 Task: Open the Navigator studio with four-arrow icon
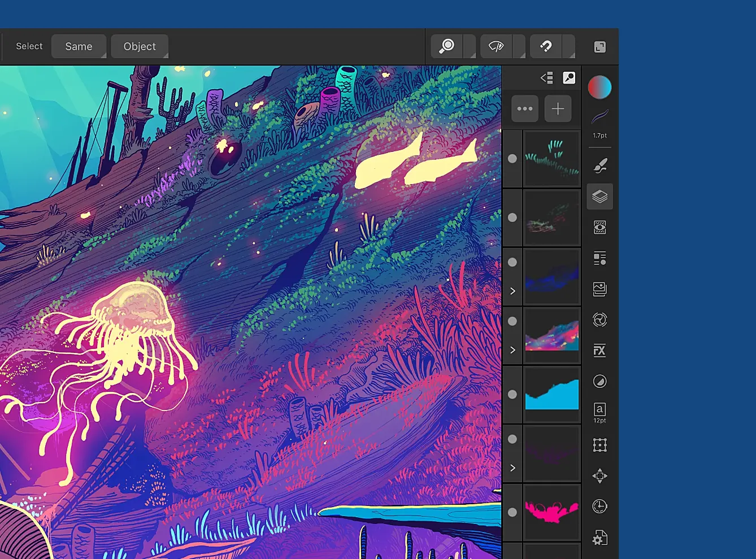(x=599, y=476)
